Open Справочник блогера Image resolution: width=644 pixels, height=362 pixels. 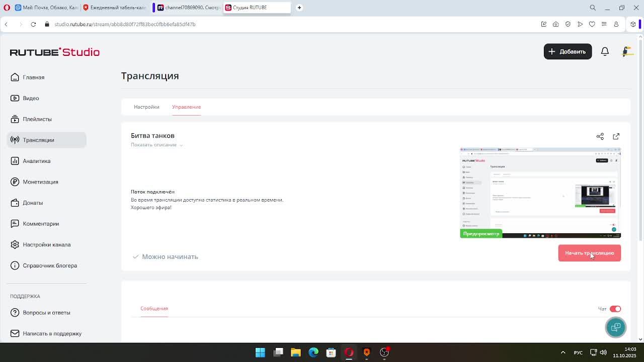pyautogui.click(x=50, y=265)
